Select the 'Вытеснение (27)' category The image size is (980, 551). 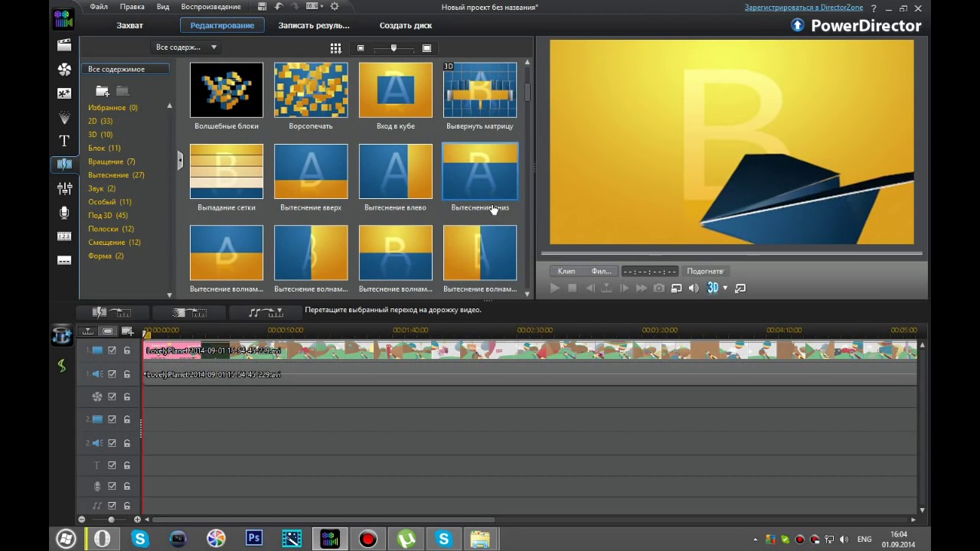click(x=116, y=175)
